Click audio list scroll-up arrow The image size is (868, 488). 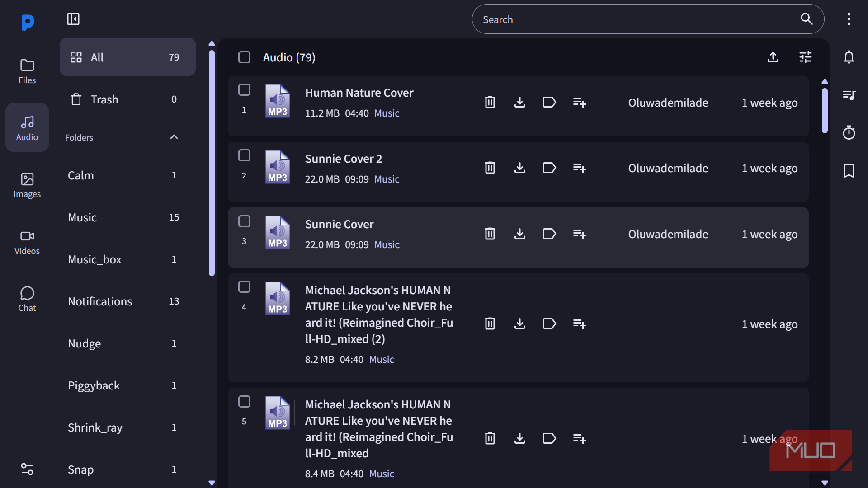(825, 82)
